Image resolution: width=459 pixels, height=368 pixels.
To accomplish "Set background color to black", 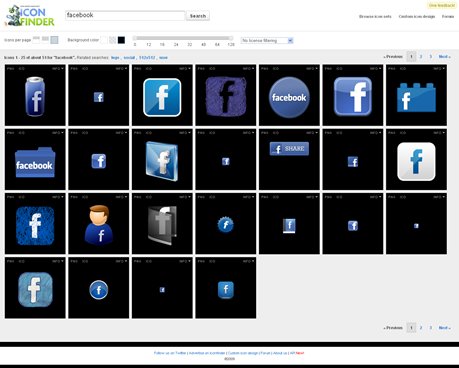I will 121,40.
